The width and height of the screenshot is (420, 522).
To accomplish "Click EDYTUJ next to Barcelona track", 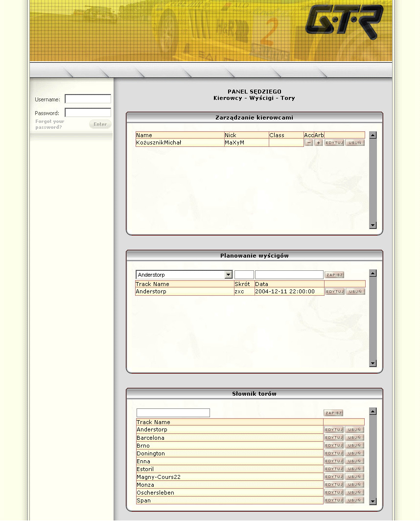I will coord(334,438).
